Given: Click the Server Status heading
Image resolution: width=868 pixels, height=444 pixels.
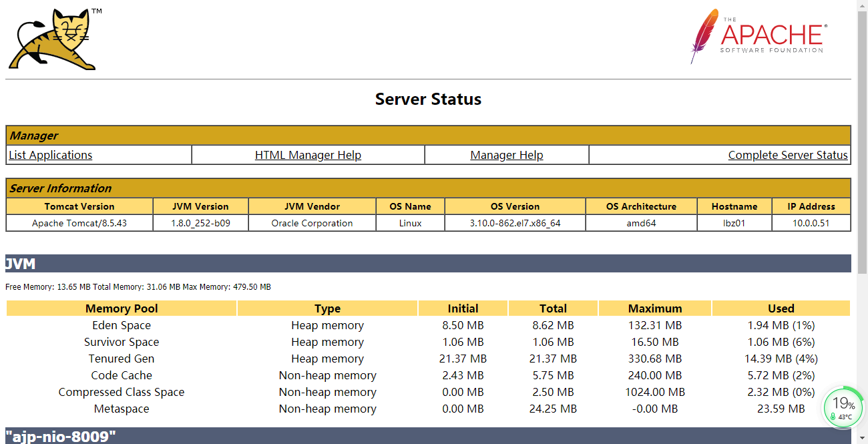Looking at the screenshot, I should coord(428,99).
